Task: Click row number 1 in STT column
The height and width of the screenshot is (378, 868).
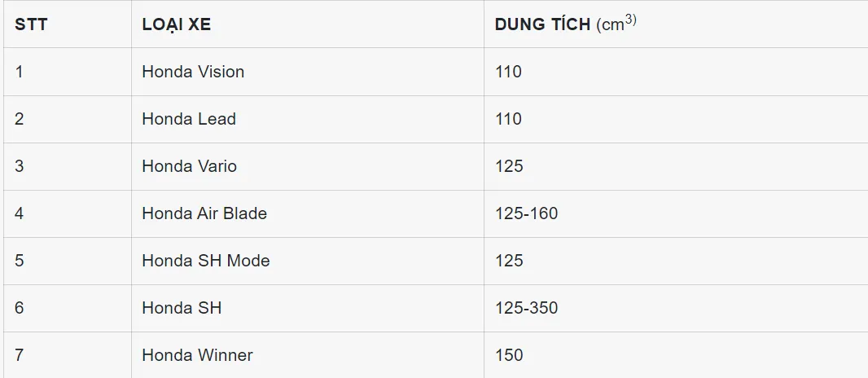Action: (19, 72)
